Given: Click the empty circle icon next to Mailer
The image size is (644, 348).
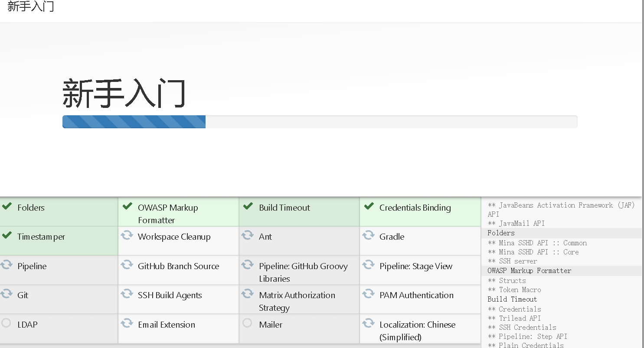Looking at the screenshot, I should 247,323.
